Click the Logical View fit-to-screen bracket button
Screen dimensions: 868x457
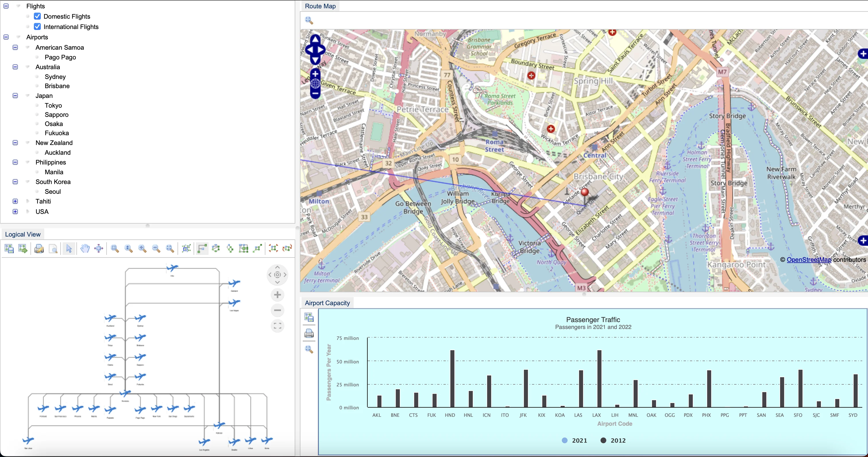277,326
